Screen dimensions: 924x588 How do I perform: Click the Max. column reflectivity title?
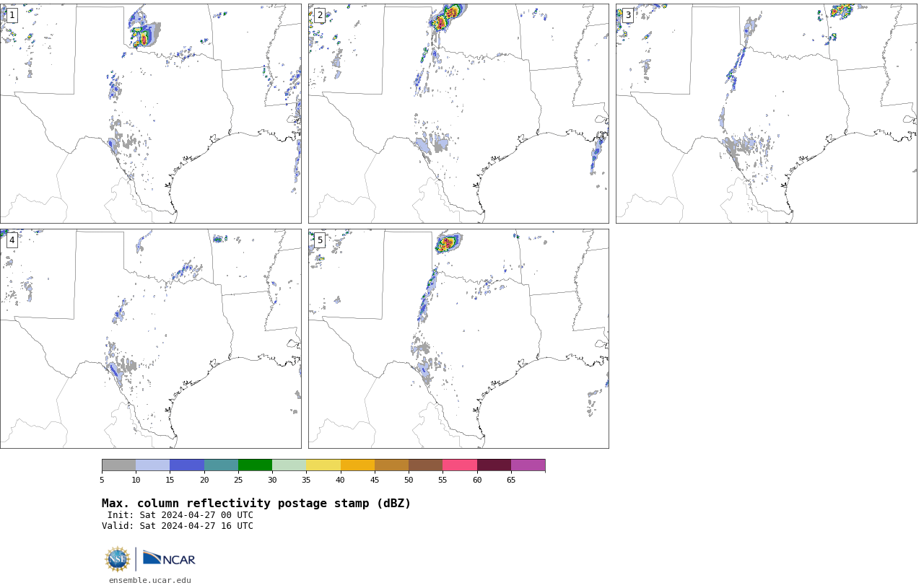coord(256,504)
